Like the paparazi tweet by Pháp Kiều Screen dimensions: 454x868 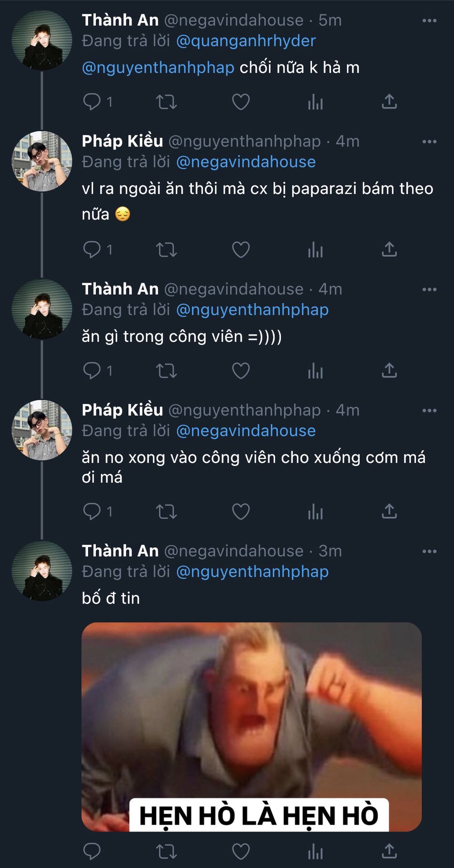click(241, 250)
